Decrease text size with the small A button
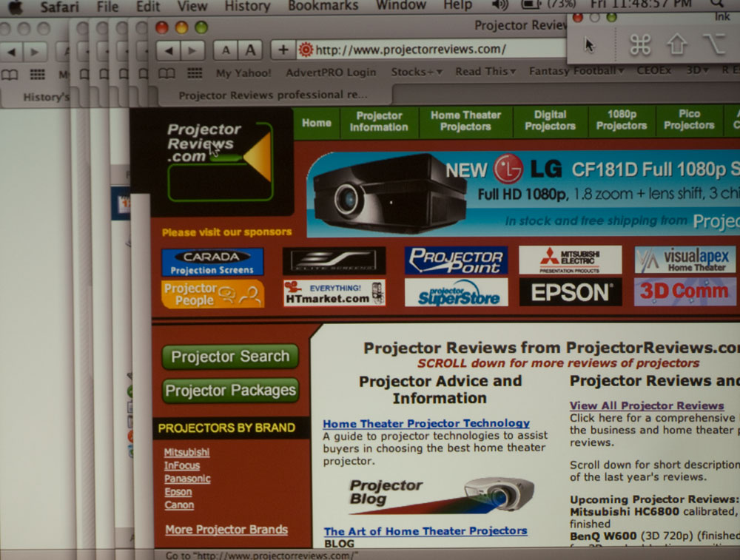This screenshot has height=560, width=740. coord(226,50)
